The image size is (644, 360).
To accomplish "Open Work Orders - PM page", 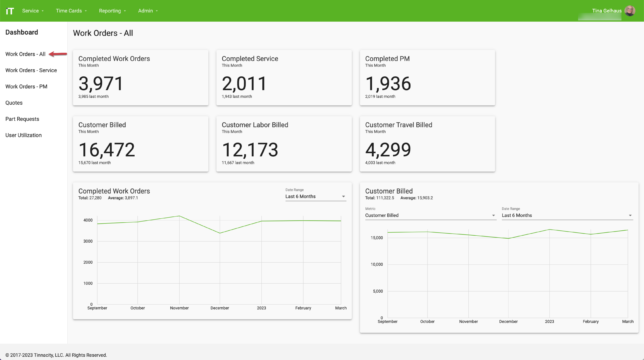I will tap(26, 86).
